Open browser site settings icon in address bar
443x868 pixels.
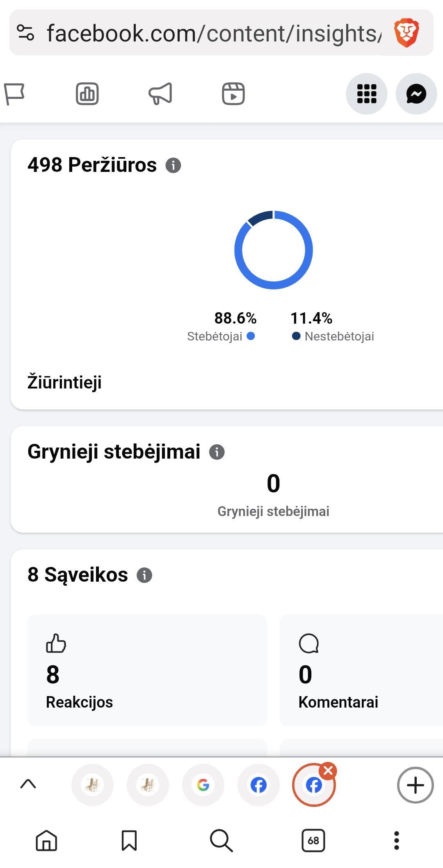pyautogui.click(x=25, y=33)
